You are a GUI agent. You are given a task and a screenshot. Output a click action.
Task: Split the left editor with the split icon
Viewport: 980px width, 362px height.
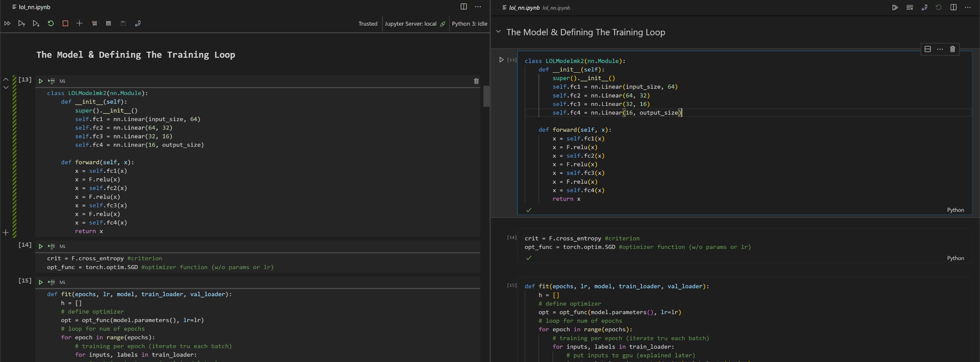pos(464,7)
